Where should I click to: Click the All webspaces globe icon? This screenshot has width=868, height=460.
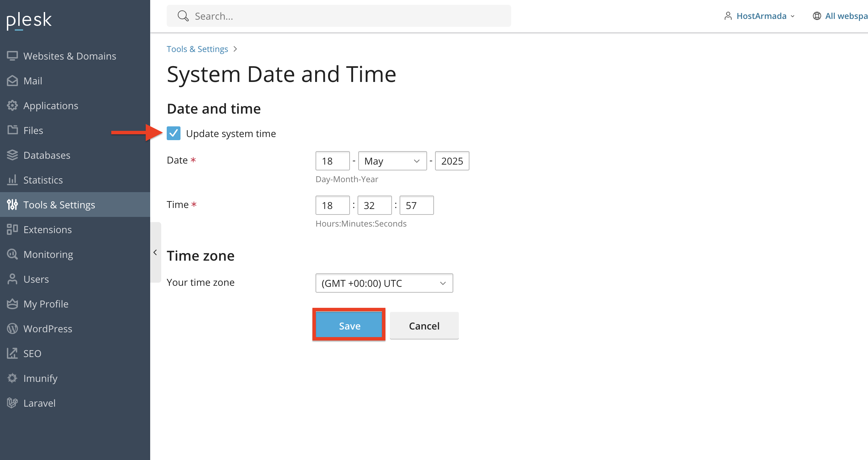click(x=817, y=16)
